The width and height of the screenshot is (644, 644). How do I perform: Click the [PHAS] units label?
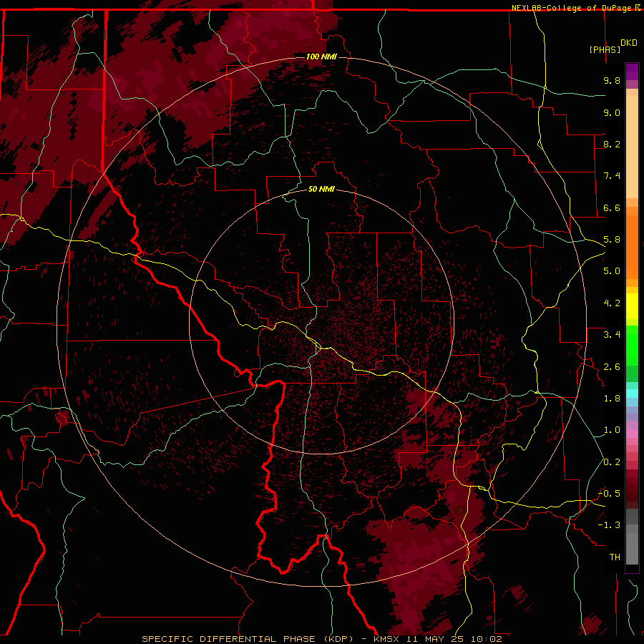pos(605,49)
